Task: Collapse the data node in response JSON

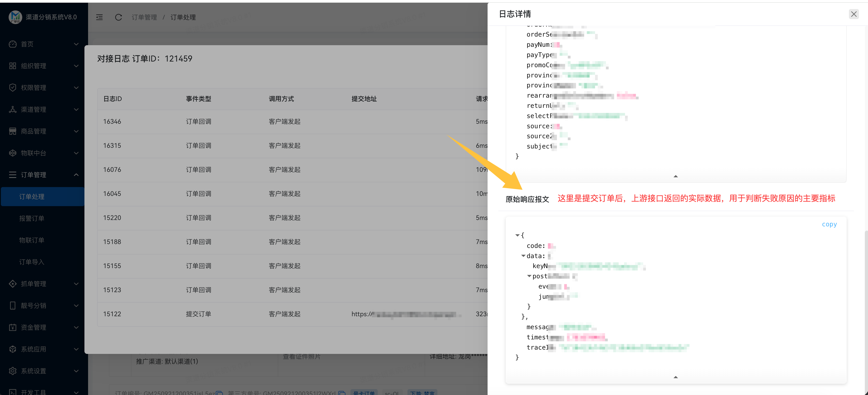Action: pos(523,256)
